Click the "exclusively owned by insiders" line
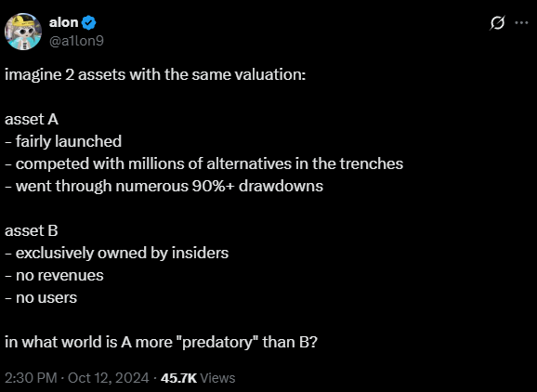The width and height of the screenshot is (537, 392). click(x=117, y=253)
